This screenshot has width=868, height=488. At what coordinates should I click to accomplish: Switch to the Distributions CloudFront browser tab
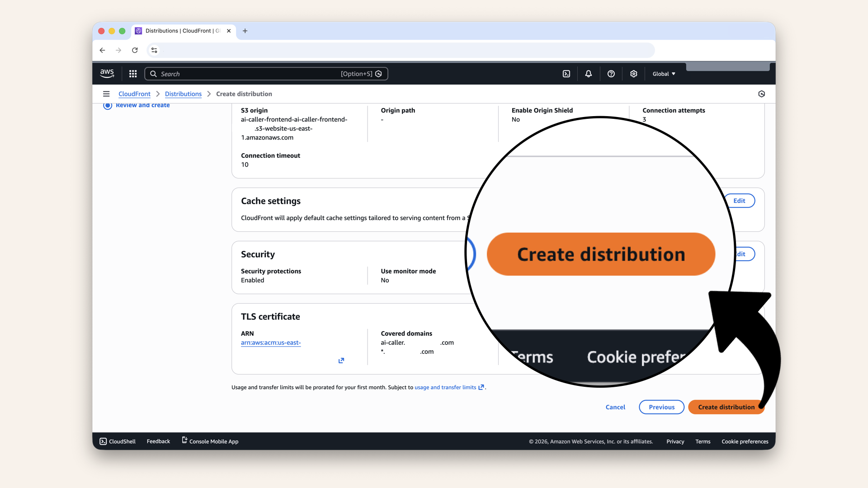coord(181,31)
